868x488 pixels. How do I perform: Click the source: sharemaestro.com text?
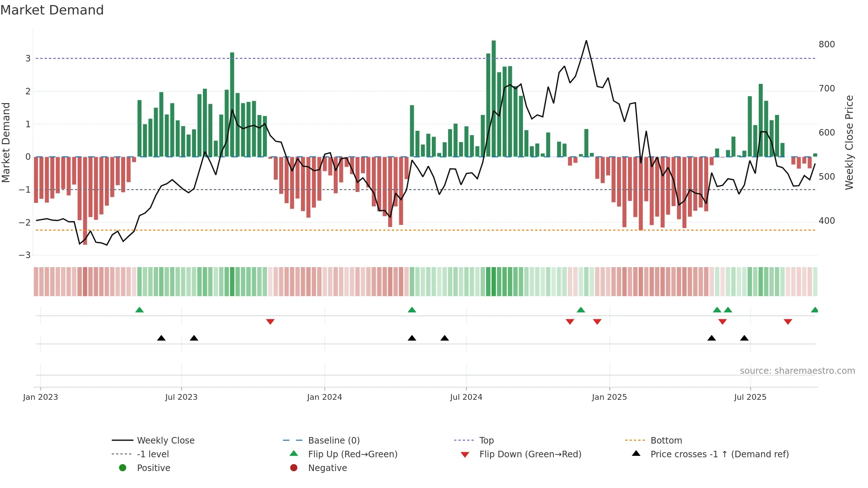[x=797, y=371]
